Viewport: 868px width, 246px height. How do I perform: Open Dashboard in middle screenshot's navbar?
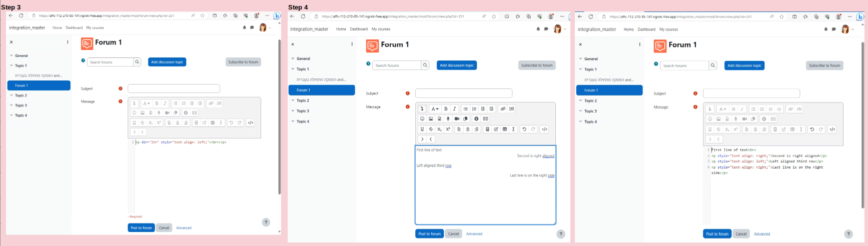(359, 29)
